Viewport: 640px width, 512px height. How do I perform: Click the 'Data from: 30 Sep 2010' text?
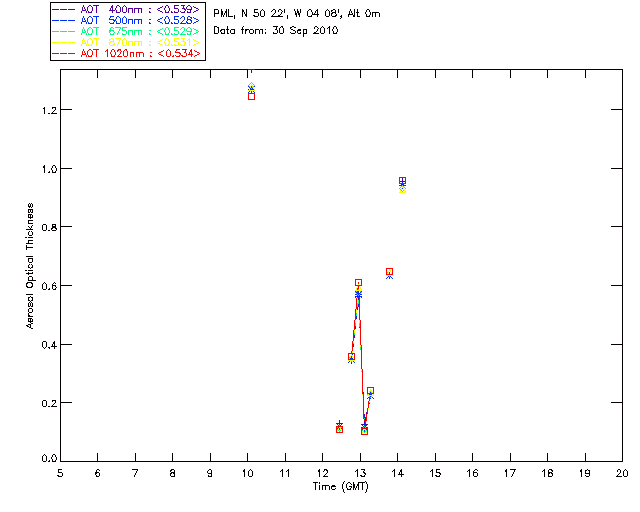[x=276, y=30]
